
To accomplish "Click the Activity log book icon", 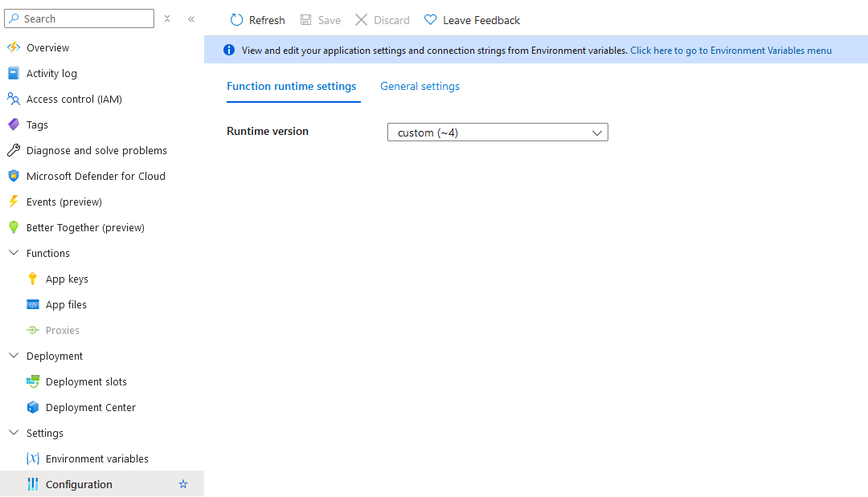I will 14,73.
